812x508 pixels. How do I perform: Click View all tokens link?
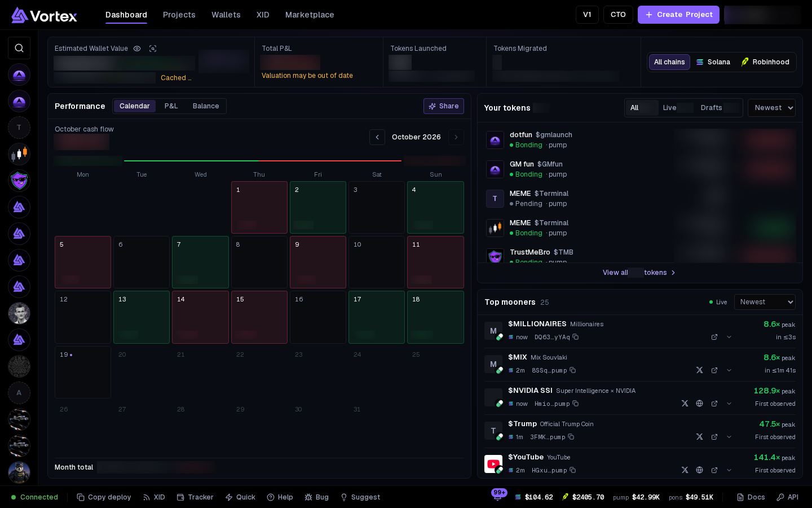[639, 273]
